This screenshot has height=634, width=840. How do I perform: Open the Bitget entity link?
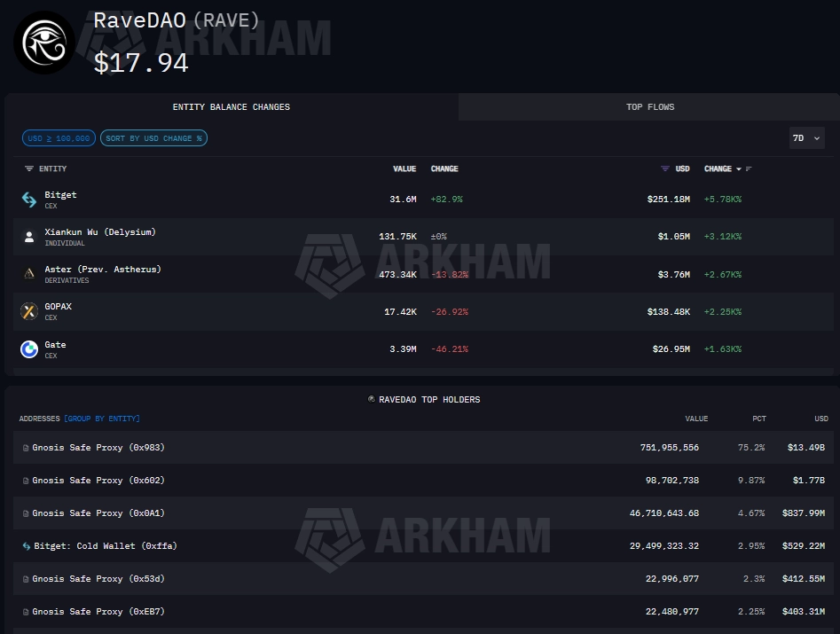(x=60, y=195)
